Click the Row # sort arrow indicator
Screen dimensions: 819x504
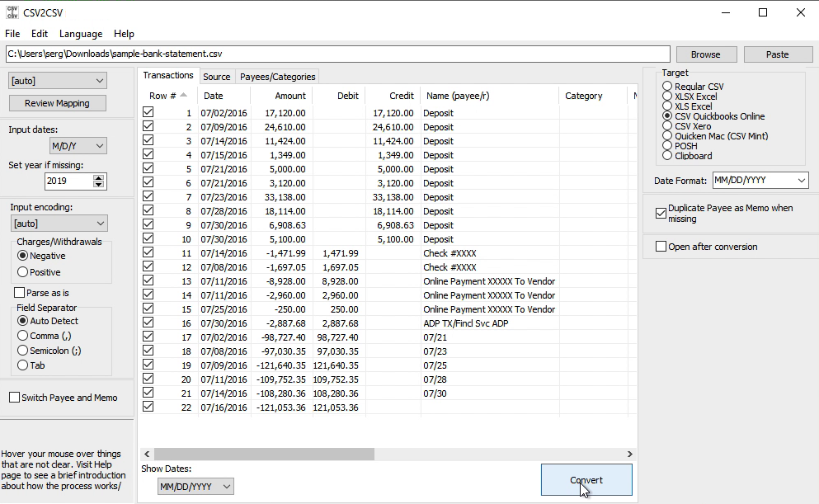pos(183,95)
